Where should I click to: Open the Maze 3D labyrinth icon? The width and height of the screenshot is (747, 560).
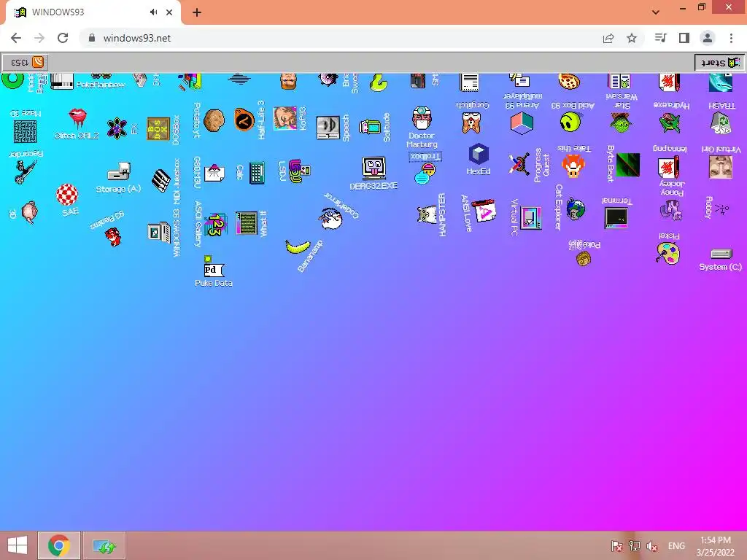coord(26,131)
